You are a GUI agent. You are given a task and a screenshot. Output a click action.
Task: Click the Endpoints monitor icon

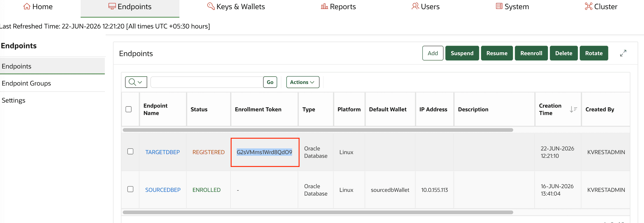(x=112, y=6)
